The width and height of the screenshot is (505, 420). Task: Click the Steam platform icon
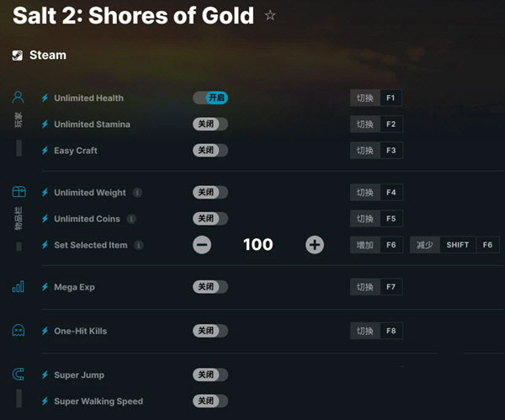click(x=18, y=56)
